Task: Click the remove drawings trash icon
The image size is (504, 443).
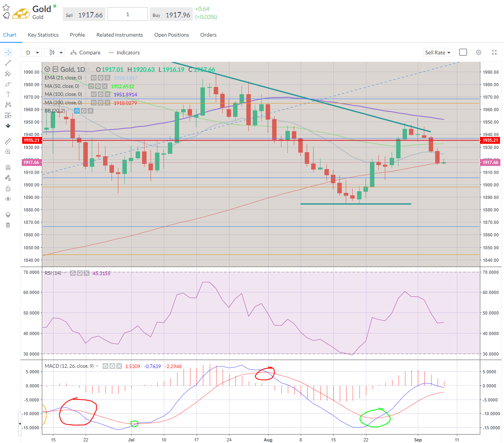Action: click(x=8, y=225)
